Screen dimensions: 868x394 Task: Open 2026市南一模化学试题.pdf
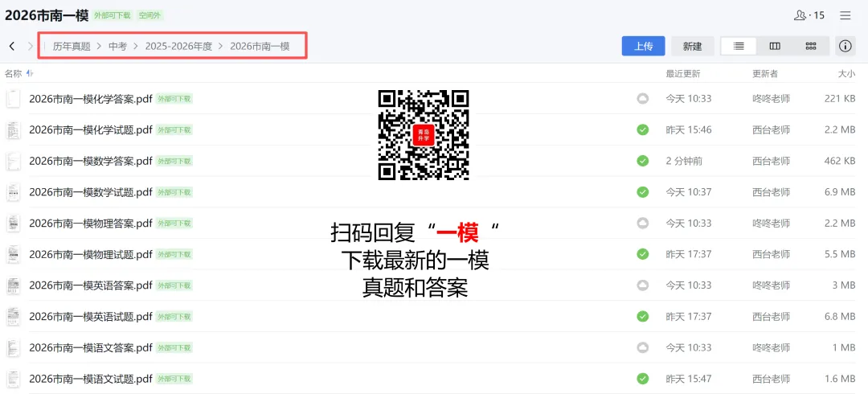90,129
